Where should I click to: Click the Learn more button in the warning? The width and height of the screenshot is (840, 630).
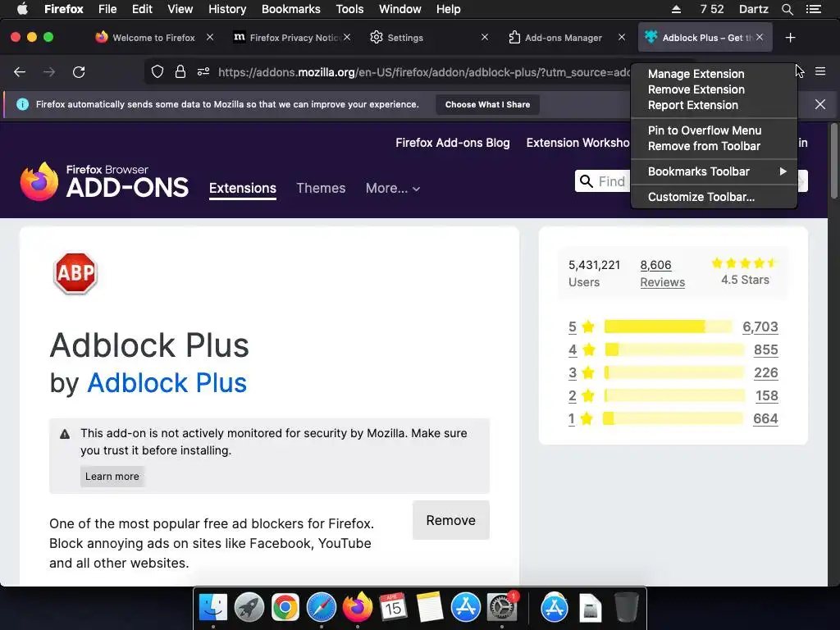[112, 477]
